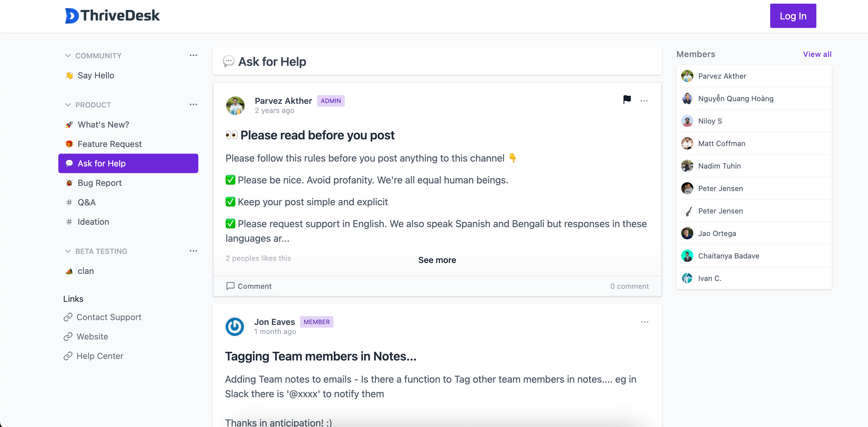This screenshot has width=868, height=427.
Task: Click the Log In button
Action: pos(793,16)
